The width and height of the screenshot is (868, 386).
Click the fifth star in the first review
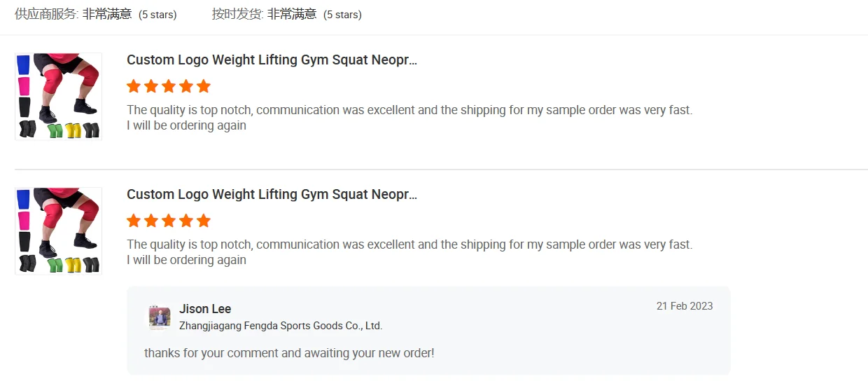pos(204,86)
